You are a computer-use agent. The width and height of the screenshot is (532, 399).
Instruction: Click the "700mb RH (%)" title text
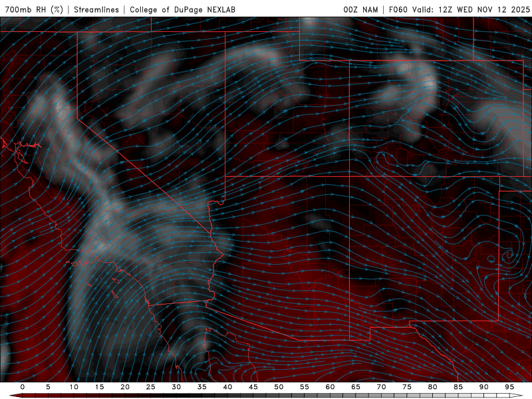point(35,9)
